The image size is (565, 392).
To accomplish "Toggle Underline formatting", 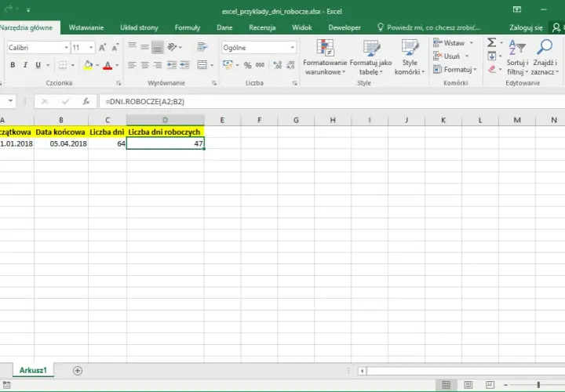I will tap(38, 65).
